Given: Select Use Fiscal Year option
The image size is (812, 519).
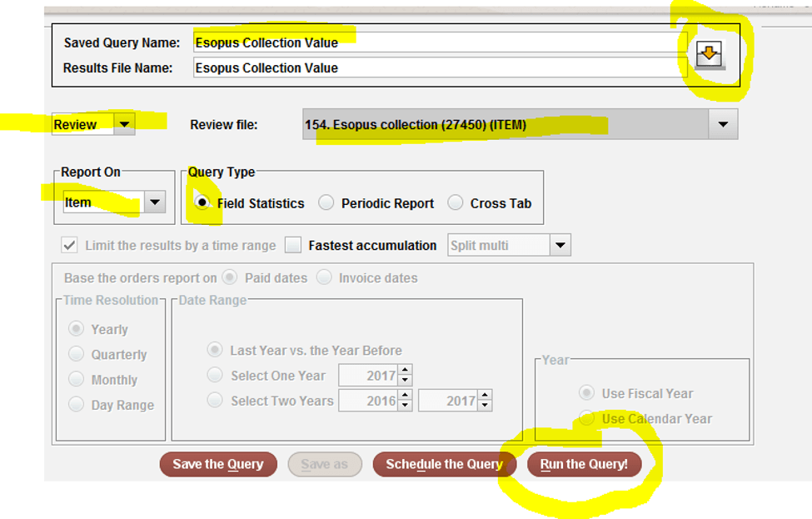Looking at the screenshot, I should [587, 392].
